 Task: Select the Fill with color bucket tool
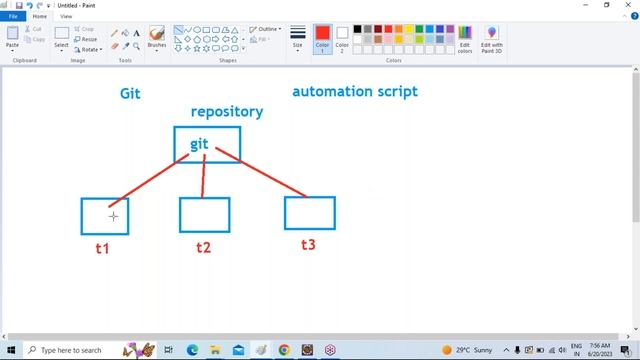click(125, 33)
